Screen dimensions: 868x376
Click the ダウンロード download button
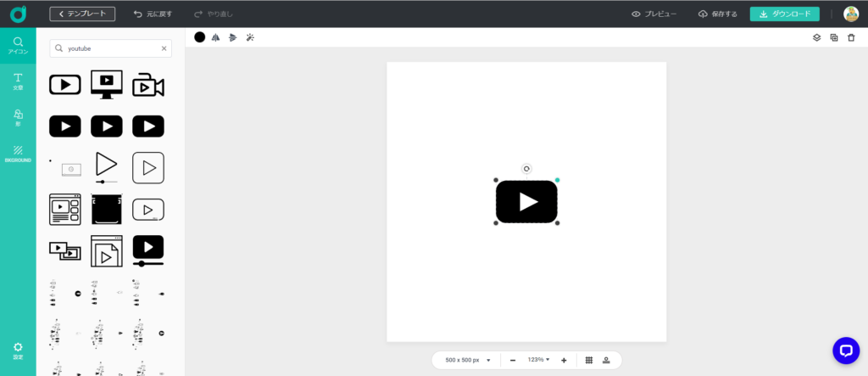[784, 14]
